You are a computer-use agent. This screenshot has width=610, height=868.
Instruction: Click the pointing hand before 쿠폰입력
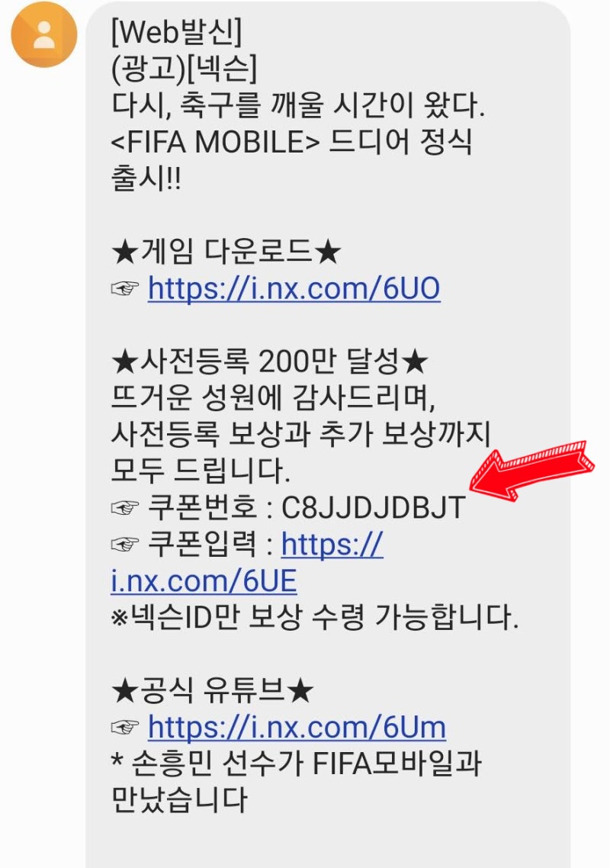point(125,544)
